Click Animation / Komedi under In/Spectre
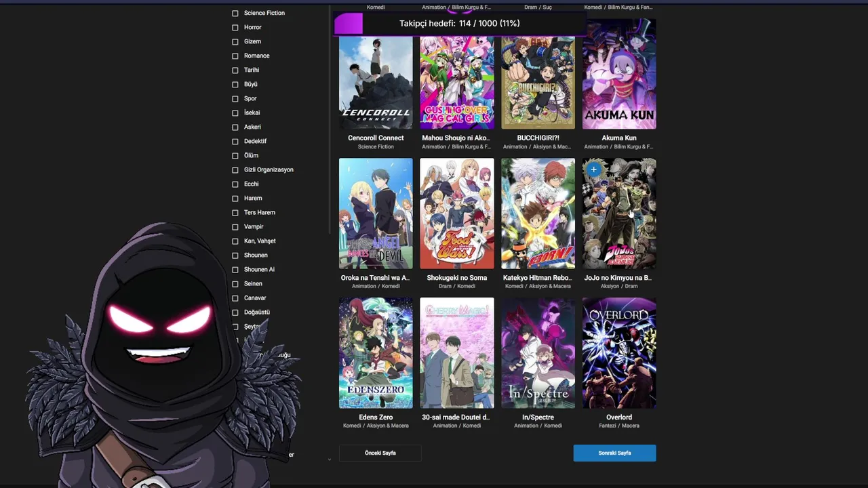 [538, 426]
